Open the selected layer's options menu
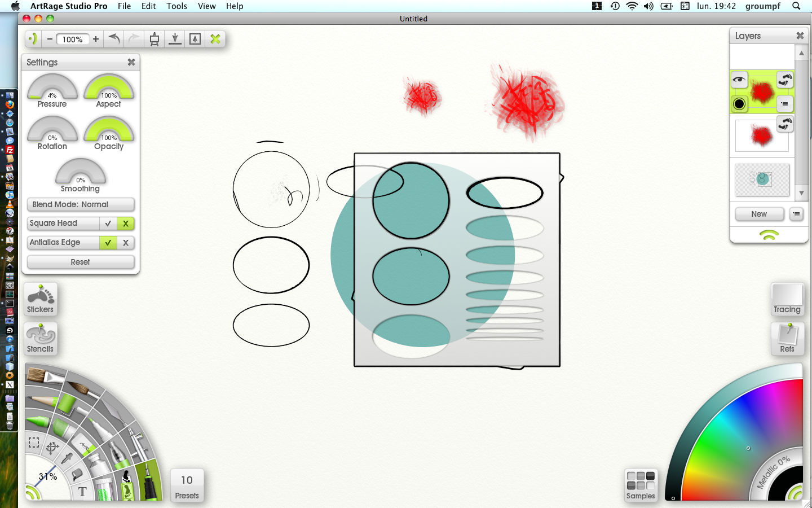 click(x=784, y=104)
